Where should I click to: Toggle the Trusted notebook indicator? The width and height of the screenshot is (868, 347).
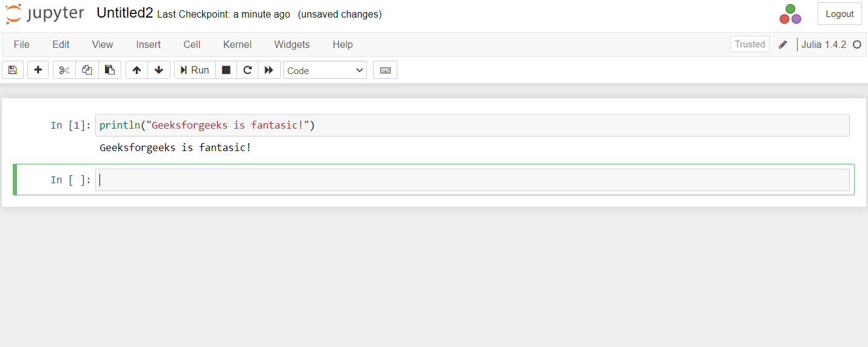750,44
